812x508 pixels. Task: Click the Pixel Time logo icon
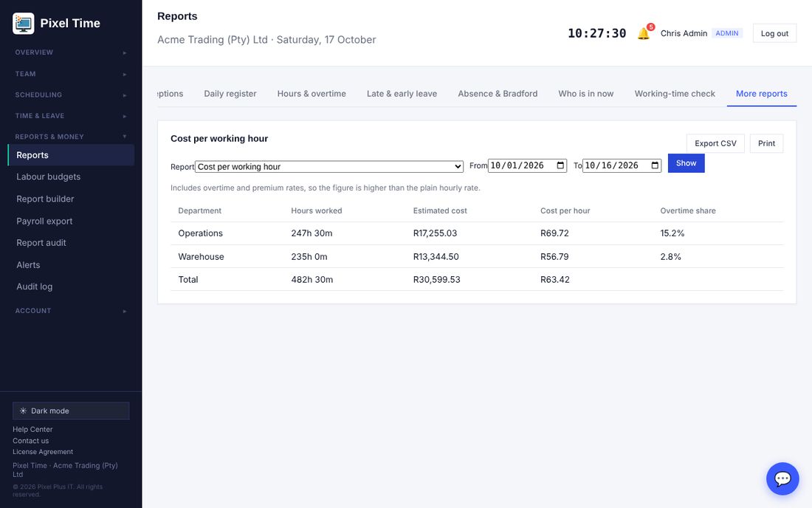(x=24, y=24)
